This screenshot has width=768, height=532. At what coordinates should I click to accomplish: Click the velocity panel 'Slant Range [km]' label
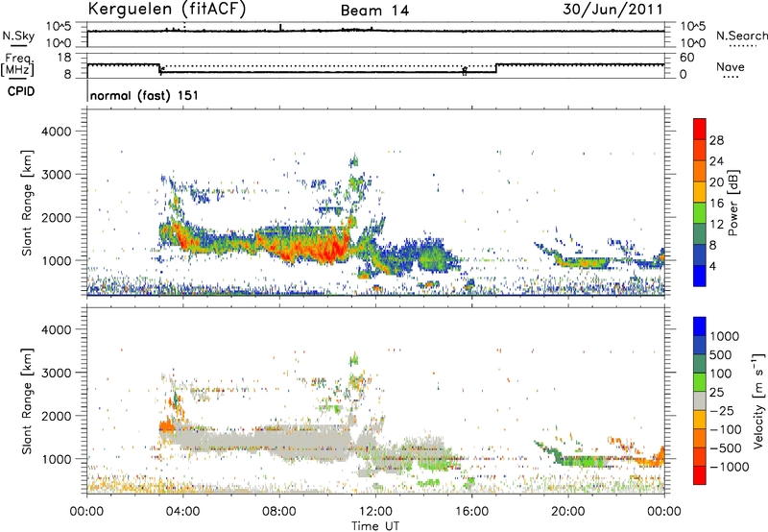pos(26,400)
